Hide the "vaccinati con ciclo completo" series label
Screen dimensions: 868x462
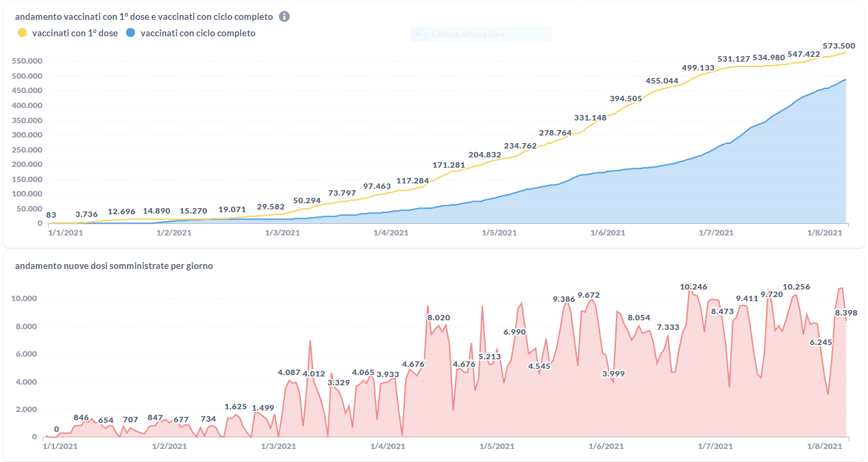[197, 33]
